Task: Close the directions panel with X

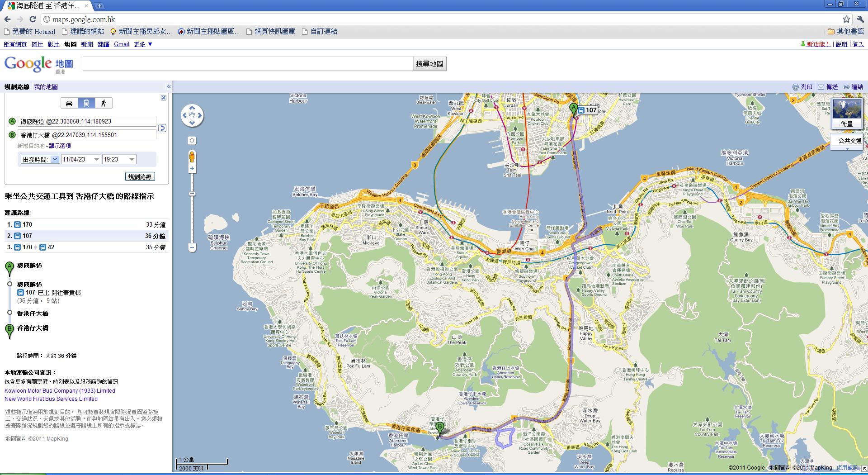Action: click(x=164, y=98)
